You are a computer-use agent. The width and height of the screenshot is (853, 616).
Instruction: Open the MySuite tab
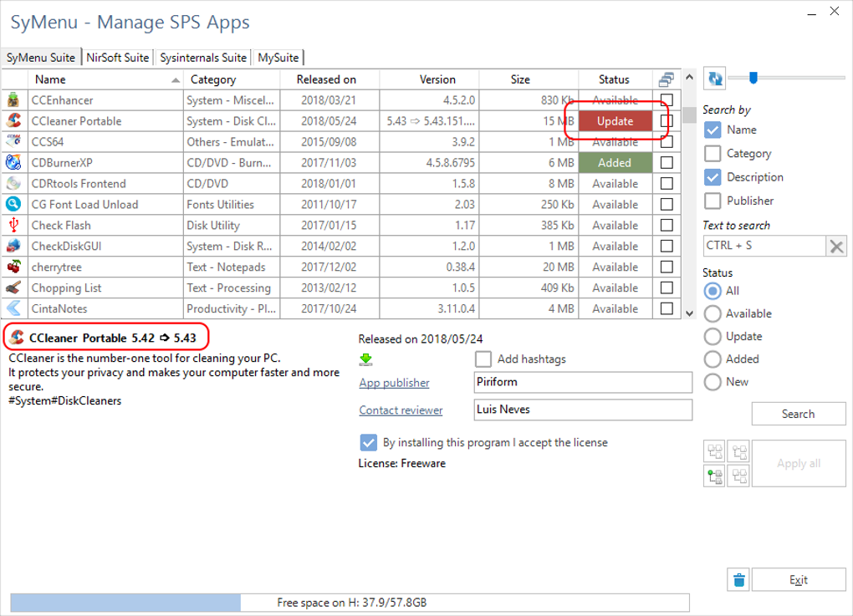click(278, 58)
